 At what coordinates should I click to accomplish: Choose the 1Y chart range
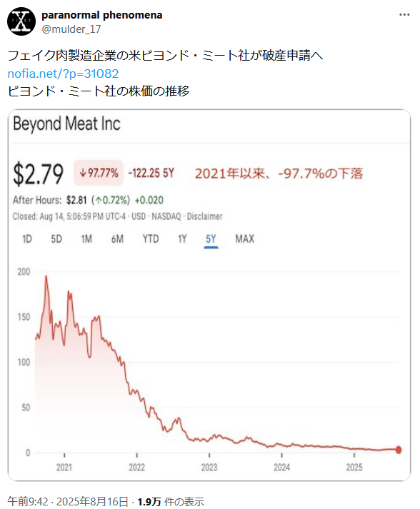pos(182,239)
